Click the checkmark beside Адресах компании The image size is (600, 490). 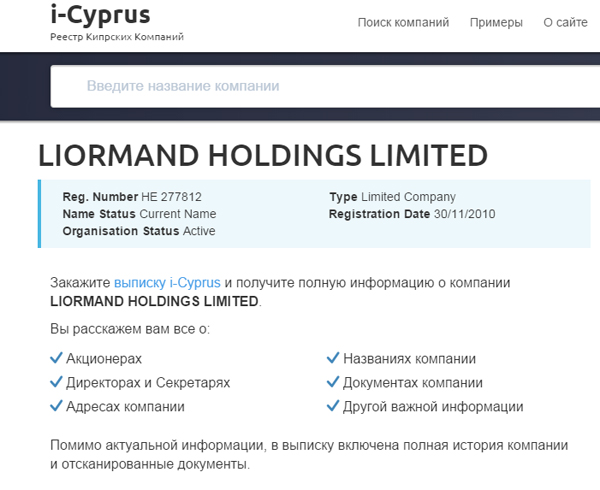tap(56, 406)
